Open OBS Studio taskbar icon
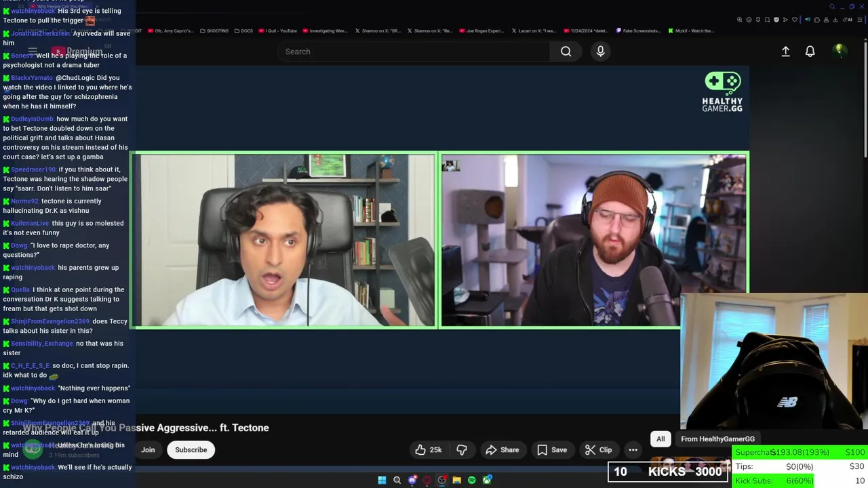 (442, 480)
